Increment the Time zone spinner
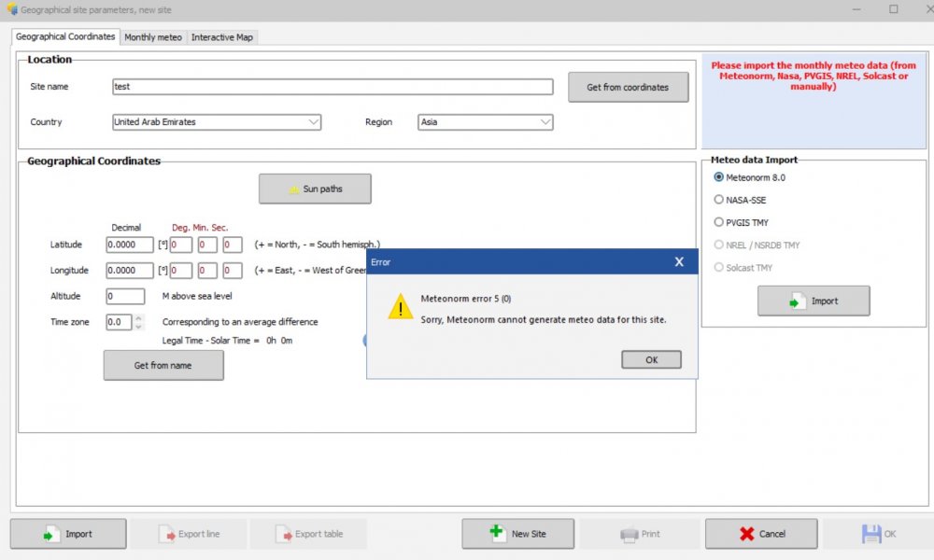 tap(139, 318)
